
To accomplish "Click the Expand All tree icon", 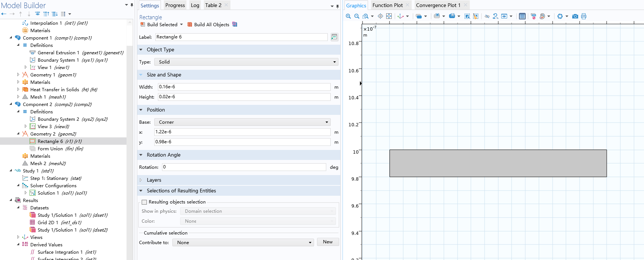I will [55, 14].
